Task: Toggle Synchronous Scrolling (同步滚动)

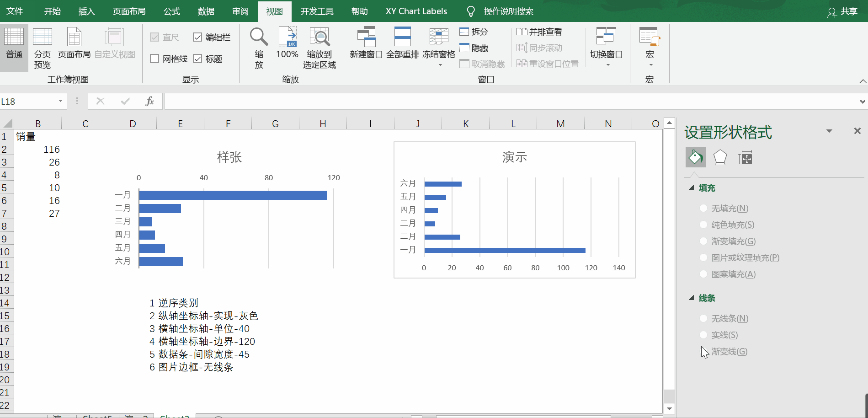Action: coord(539,48)
